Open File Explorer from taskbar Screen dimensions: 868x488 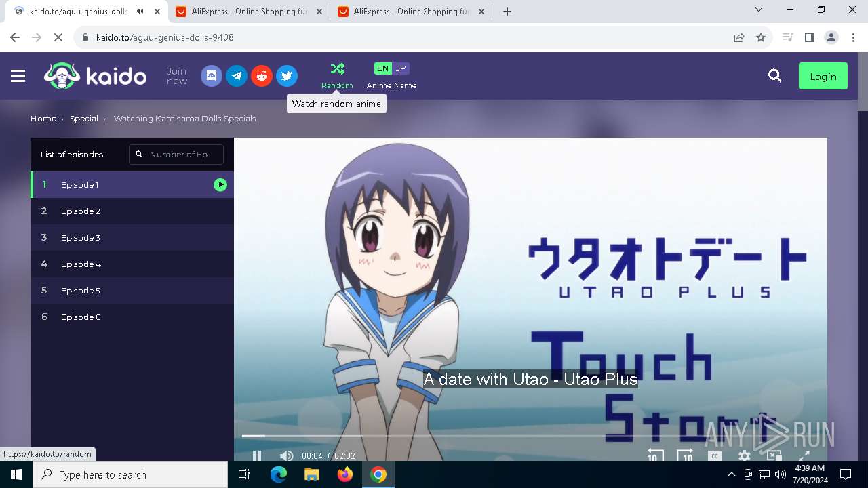point(311,474)
